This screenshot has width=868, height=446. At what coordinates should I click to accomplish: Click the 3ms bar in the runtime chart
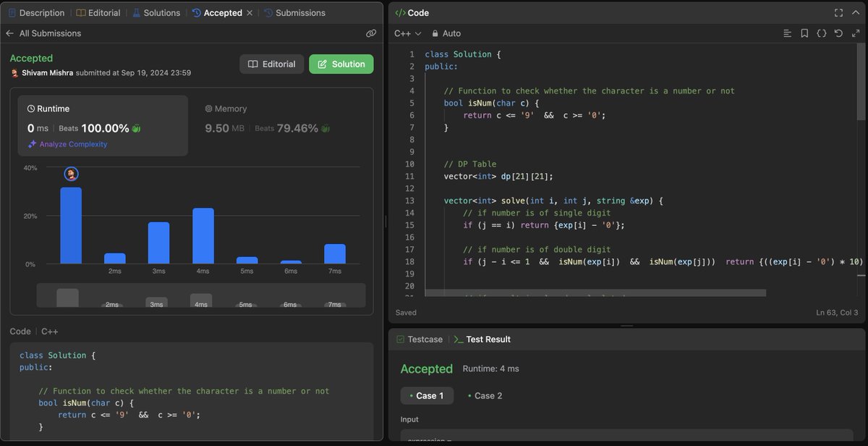tap(159, 243)
